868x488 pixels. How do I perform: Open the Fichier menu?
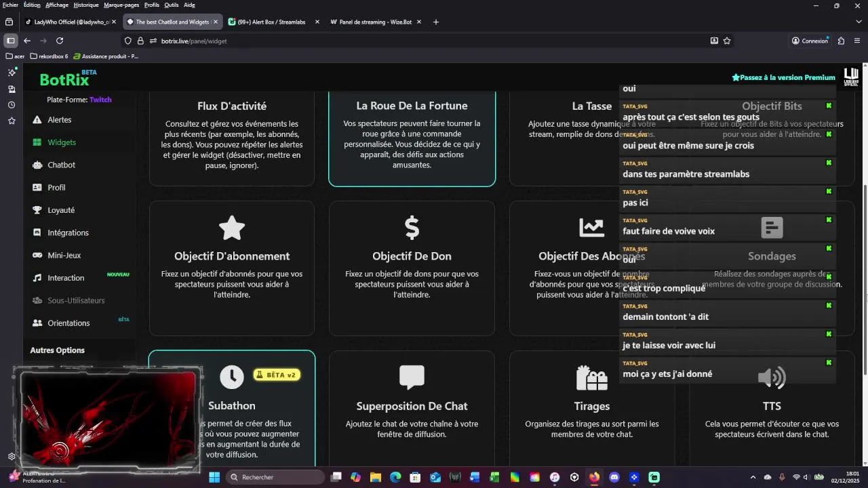point(10,5)
